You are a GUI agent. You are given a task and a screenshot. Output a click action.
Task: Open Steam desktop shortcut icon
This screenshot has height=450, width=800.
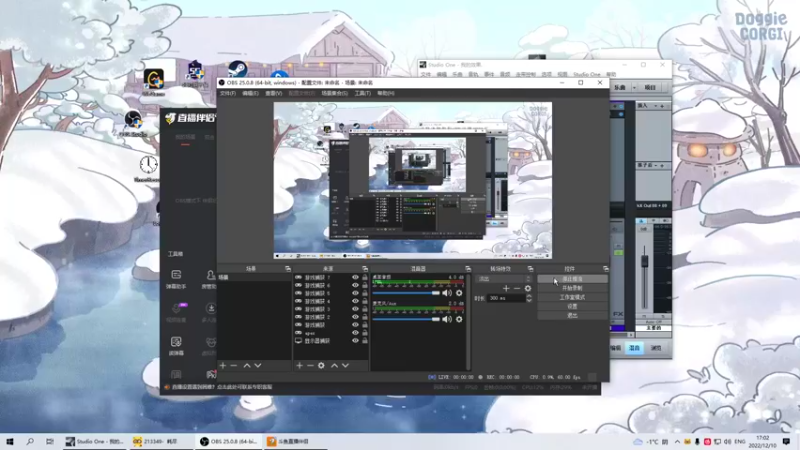tap(237, 69)
